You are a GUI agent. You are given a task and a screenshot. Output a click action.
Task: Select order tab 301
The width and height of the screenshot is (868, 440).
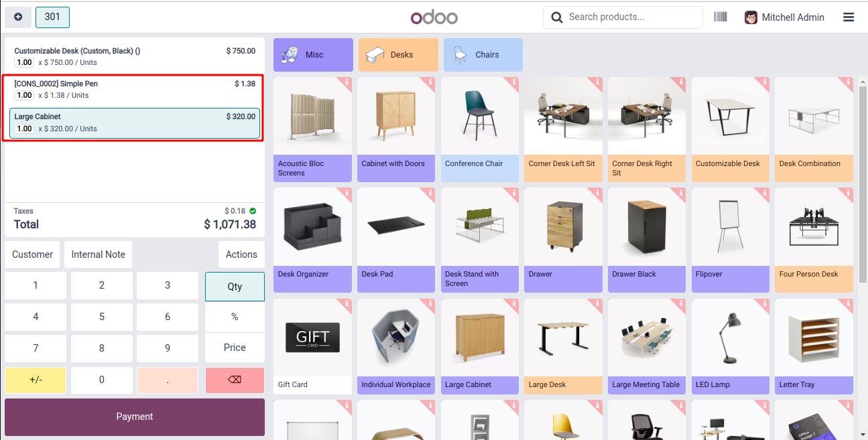pos(52,17)
